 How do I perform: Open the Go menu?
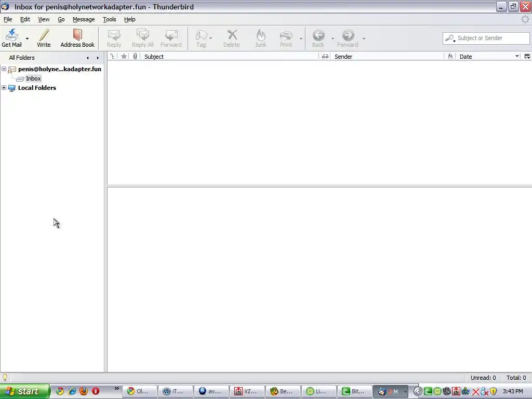pyautogui.click(x=61, y=19)
